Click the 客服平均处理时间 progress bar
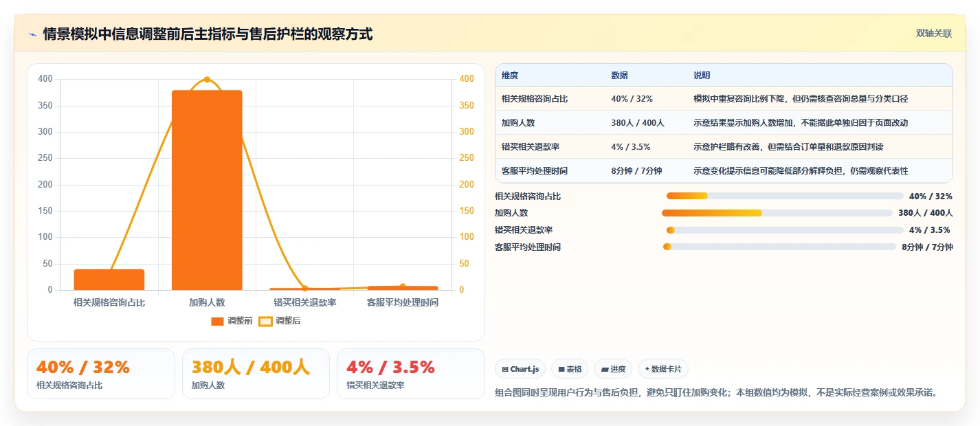The image size is (980, 426). pos(780,247)
